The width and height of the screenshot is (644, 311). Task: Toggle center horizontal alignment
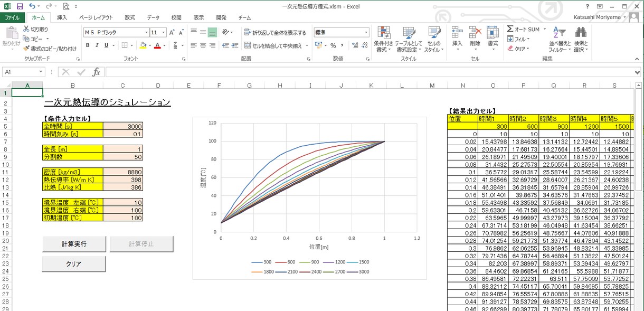click(x=203, y=45)
